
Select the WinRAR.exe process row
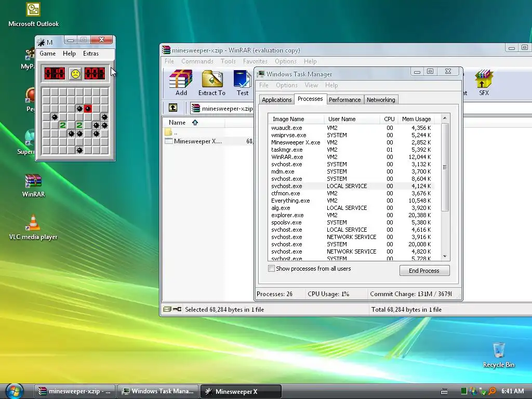tap(351, 157)
